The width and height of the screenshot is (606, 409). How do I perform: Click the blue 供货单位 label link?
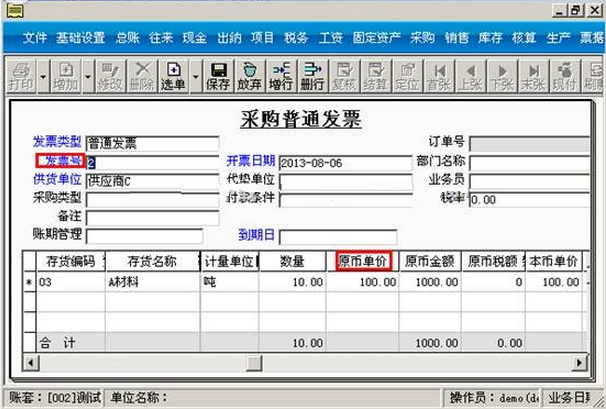57,179
